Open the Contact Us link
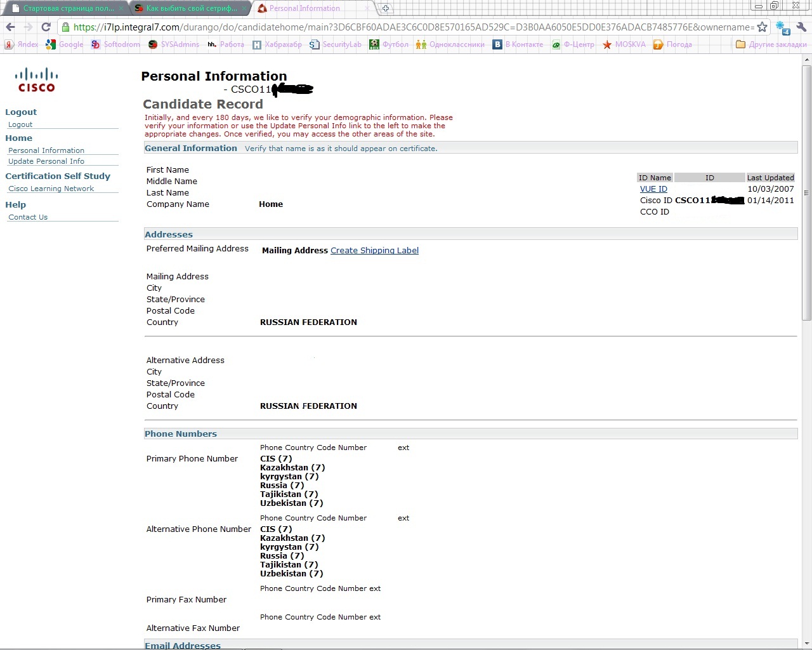Screen dimensions: 812x650 pyautogui.click(x=28, y=217)
